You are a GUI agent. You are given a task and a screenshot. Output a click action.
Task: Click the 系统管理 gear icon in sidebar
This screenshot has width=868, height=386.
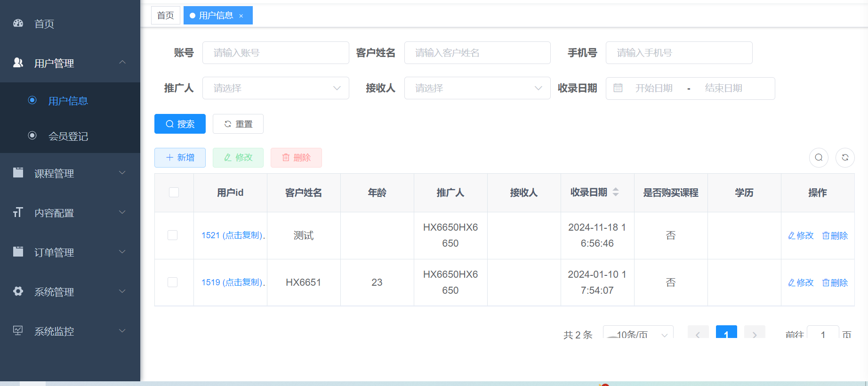click(18, 291)
